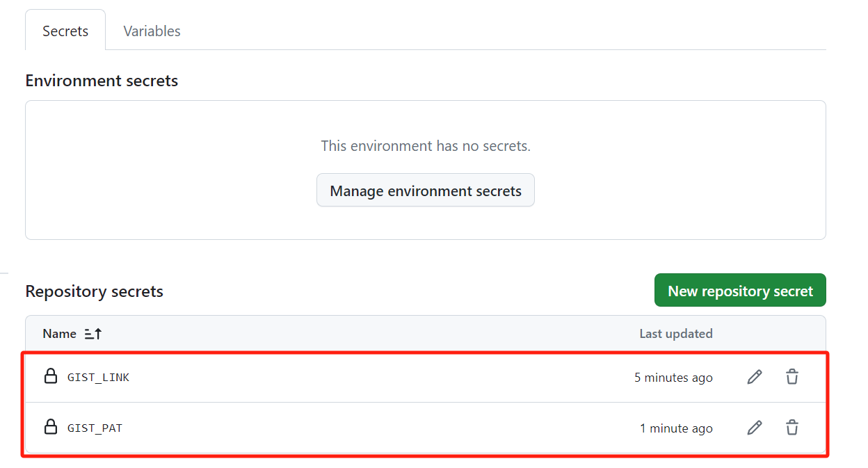The width and height of the screenshot is (868, 468).
Task: Delete the GIST_LINK secret with trash icon
Action: 792,377
